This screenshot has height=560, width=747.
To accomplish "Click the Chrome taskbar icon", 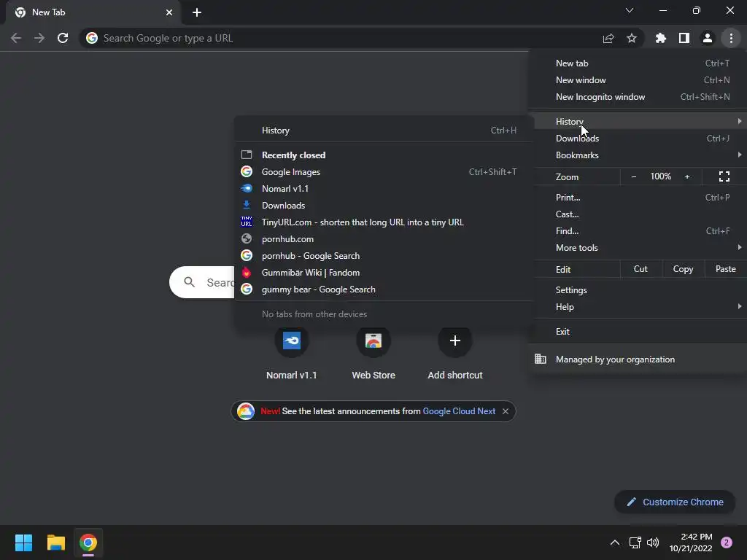I will (x=88, y=542).
